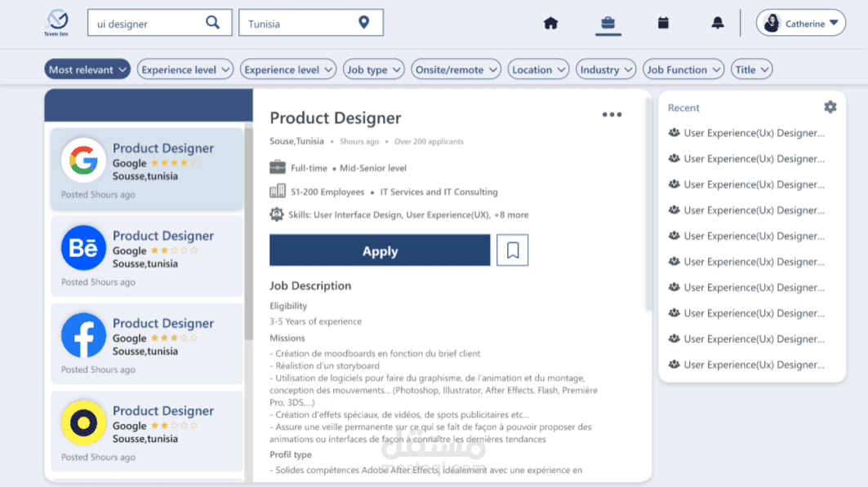Viewport: 868px width, 487px height.
Task: Click the employees building icon
Action: [x=278, y=191]
